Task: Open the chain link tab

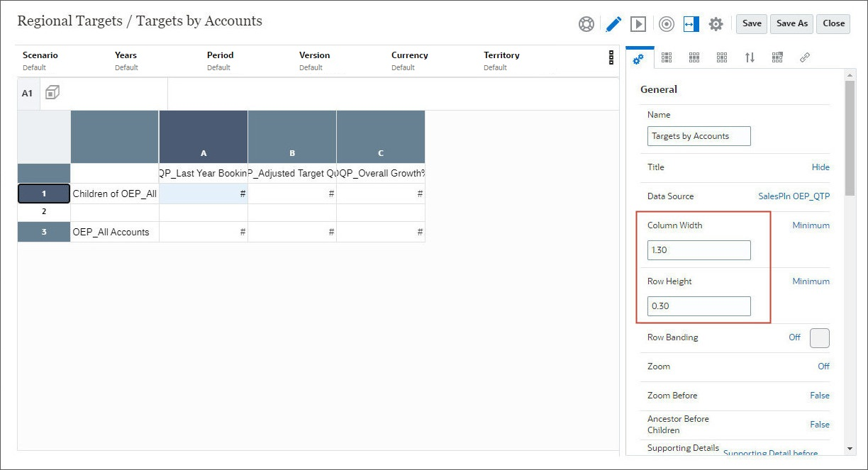Action: [x=805, y=58]
